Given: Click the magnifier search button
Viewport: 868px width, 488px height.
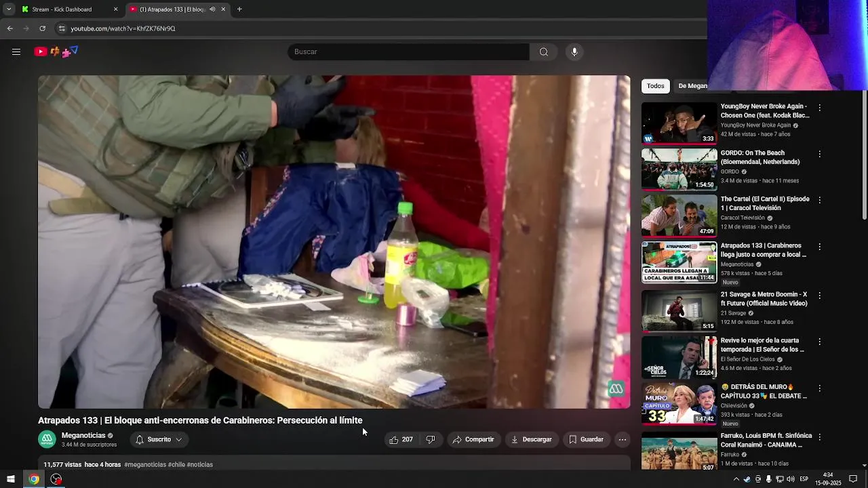Looking at the screenshot, I should pos(543,52).
